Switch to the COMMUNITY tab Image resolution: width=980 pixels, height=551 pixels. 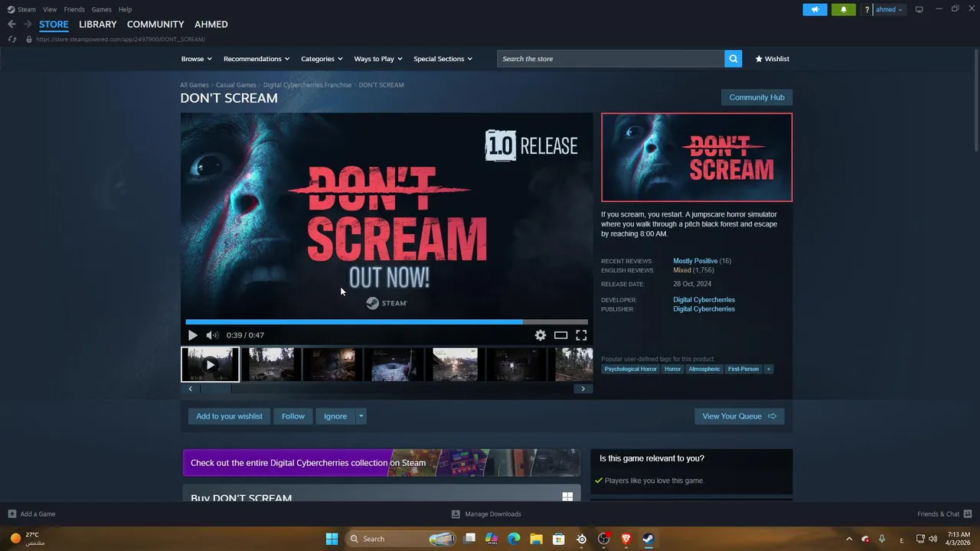(155, 24)
